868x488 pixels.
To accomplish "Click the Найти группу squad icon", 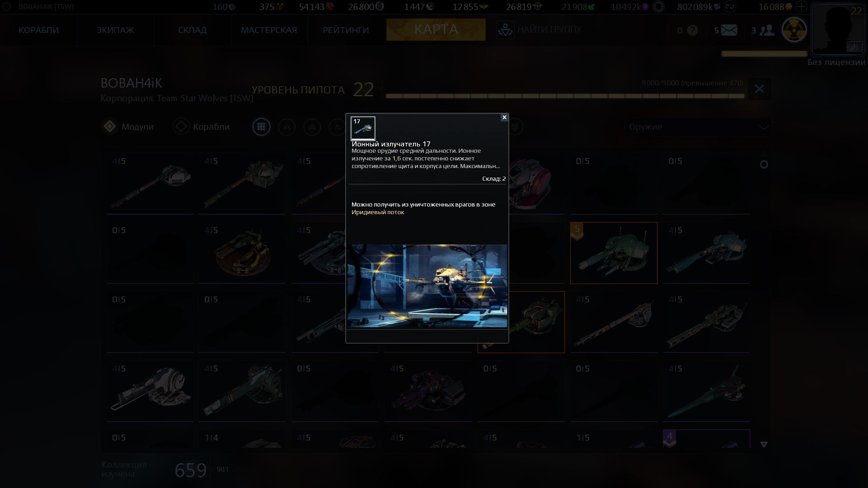I will [505, 30].
